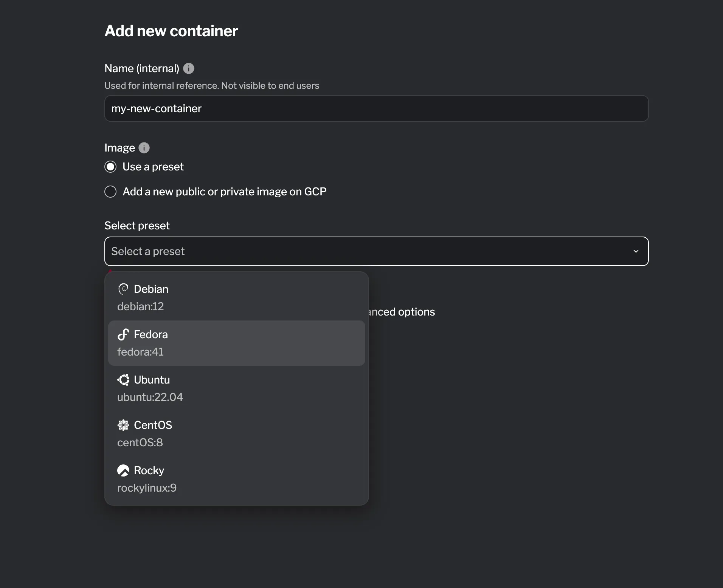
Task: Focus the my-new-container name field
Action: (x=376, y=108)
